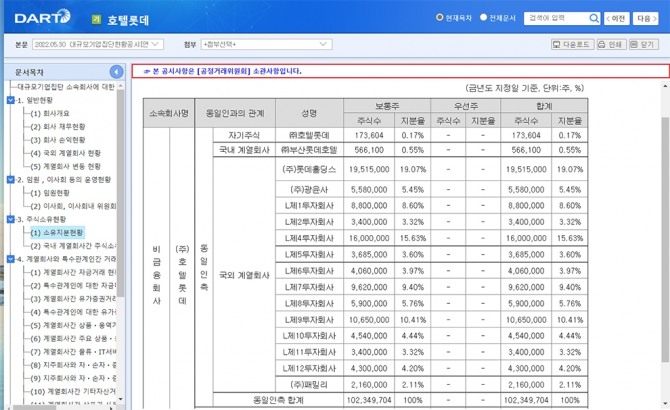Collapse the document outline panel arrow
The width and height of the screenshot is (670, 410).
116,72
